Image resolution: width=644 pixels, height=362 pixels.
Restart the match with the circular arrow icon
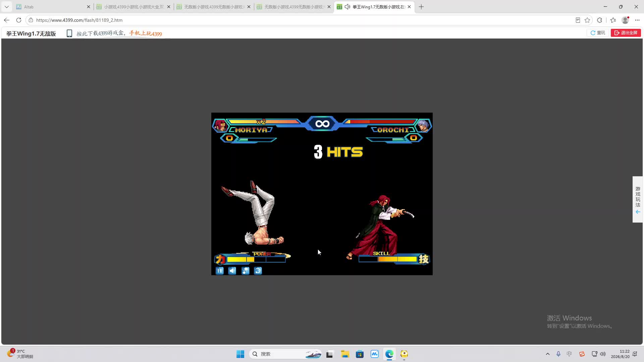point(258,270)
